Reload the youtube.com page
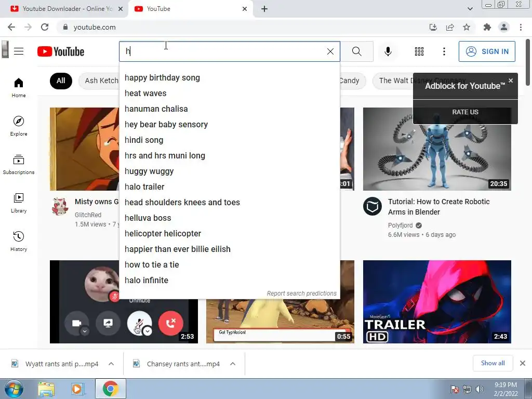Screen dimensions: 532x399 (45, 27)
